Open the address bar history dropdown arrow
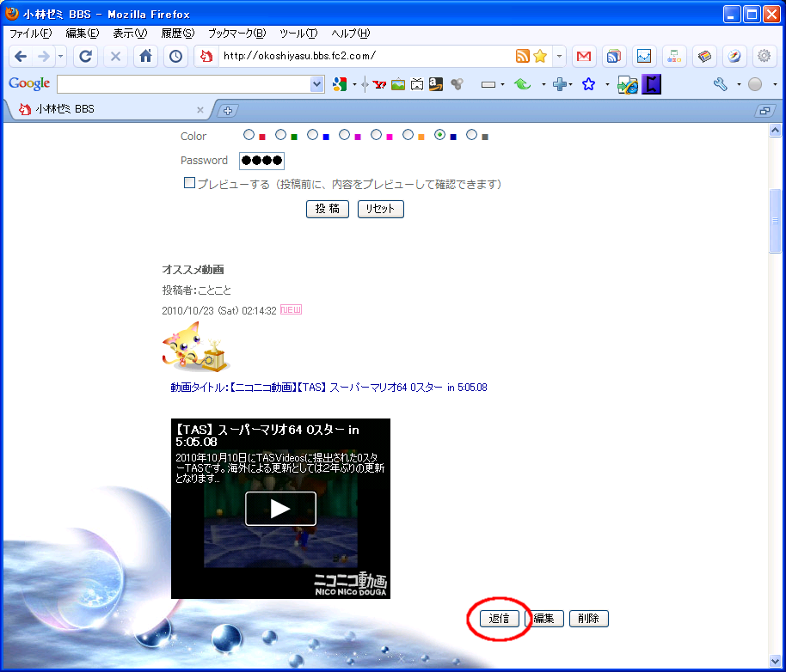This screenshot has width=786, height=672. click(x=560, y=57)
